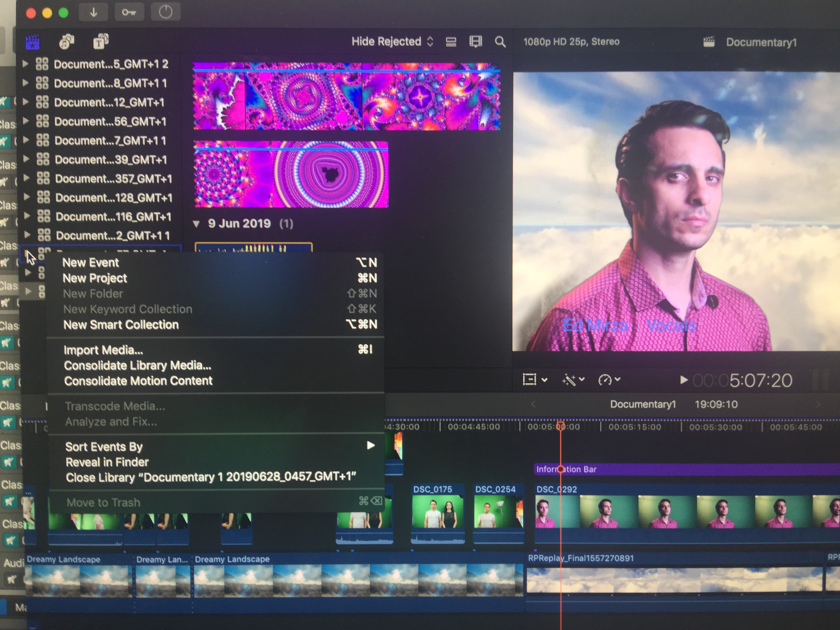Choose New Event from context menu
This screenshot has height=630, width=840.
[x=91, y=262]
